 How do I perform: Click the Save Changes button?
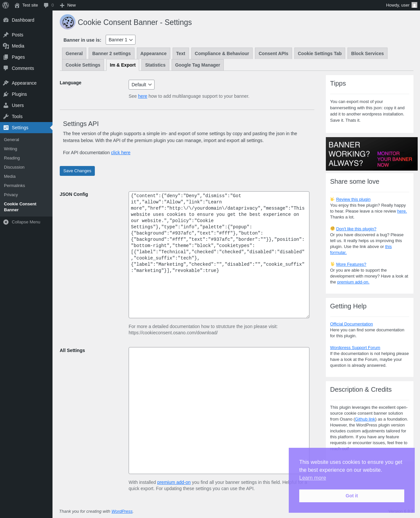tap(77, 171)
